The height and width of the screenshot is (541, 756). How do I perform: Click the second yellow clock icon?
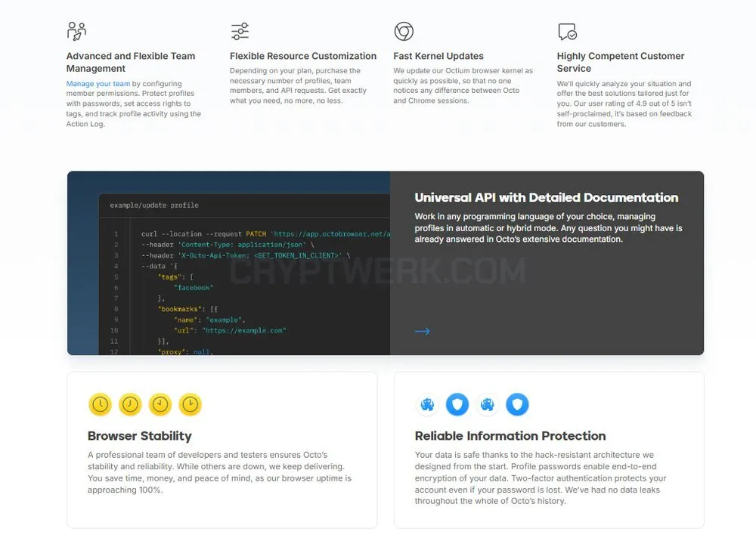tap(130, 404)
